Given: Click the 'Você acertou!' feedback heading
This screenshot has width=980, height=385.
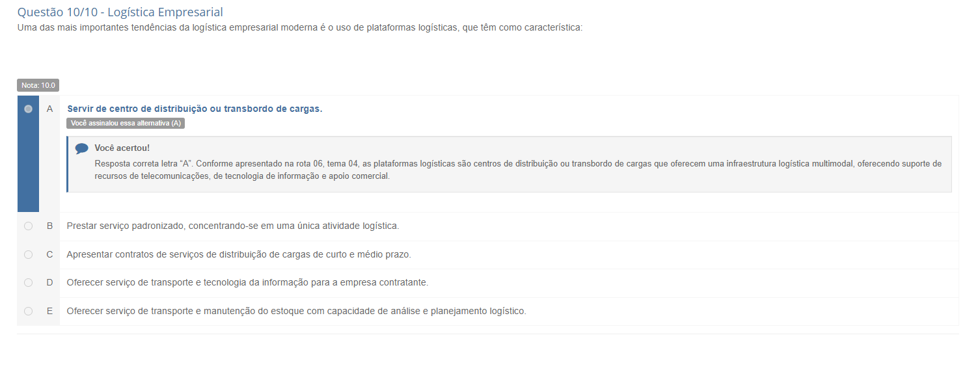Looking at the screenshot, I should (122, 148).
